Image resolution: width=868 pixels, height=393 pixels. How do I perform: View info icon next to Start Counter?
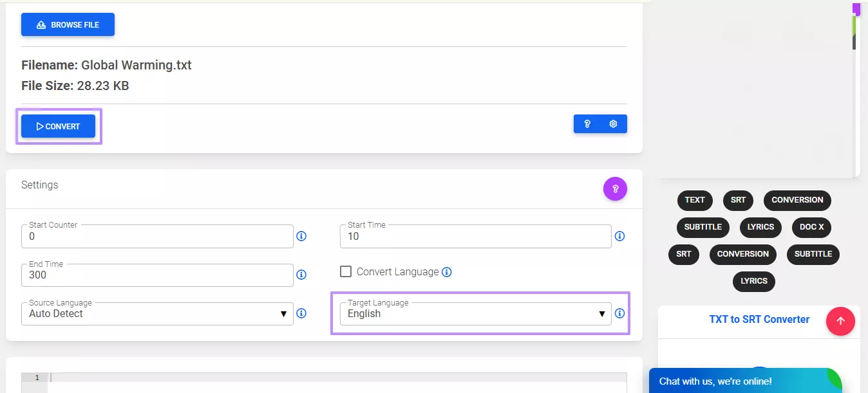point(301,236)
